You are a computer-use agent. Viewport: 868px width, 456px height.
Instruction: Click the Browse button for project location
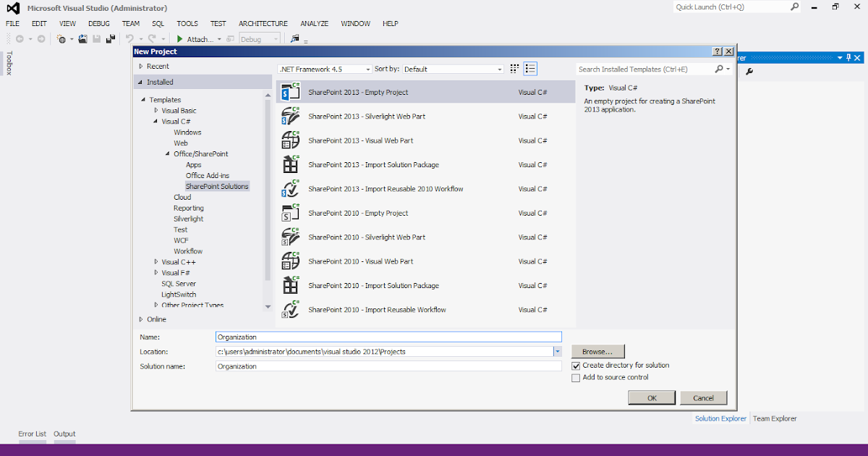click(597, 351)
